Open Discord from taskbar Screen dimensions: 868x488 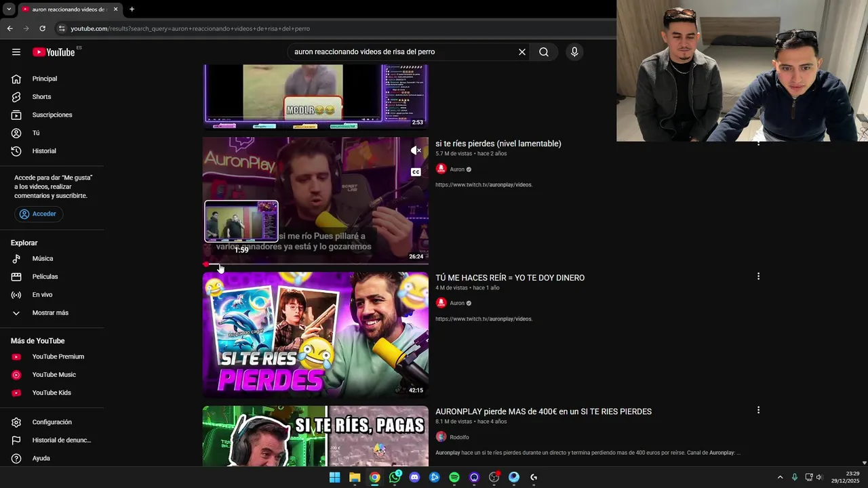(x=414, y=477)
